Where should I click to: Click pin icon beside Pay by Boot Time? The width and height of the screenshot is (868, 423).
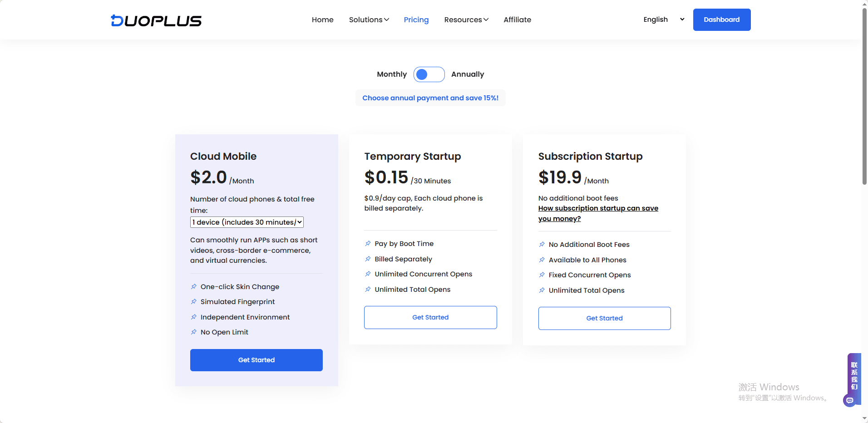(368, 243)
